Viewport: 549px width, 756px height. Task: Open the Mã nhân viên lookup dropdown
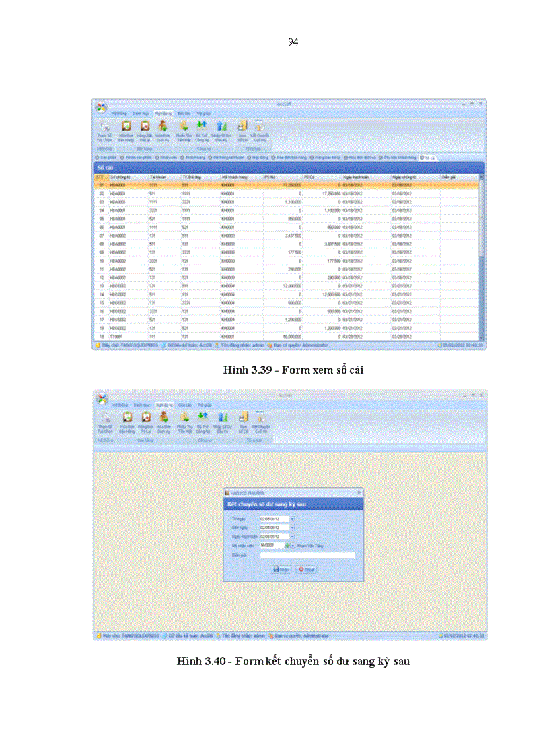[x=293, y=545]
